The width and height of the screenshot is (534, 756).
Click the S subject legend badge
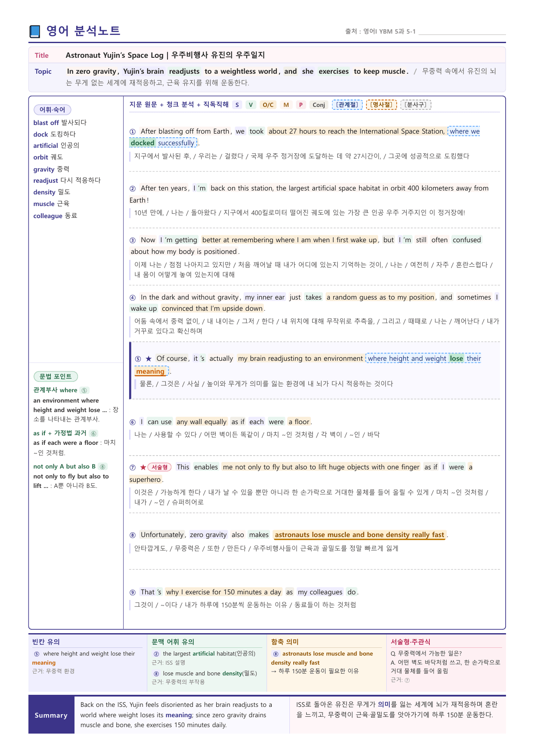pyautogui.click(x=237, y=105)
